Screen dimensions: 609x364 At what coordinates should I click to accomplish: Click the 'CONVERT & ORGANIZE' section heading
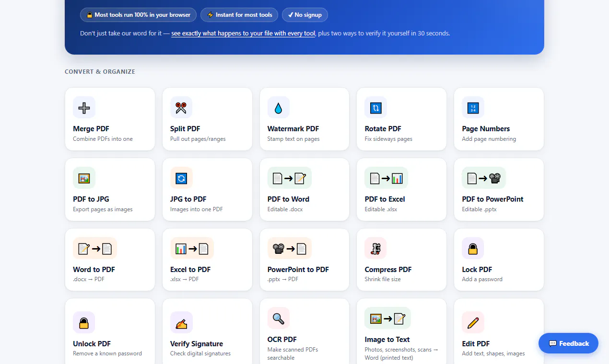tap(100, 72)
